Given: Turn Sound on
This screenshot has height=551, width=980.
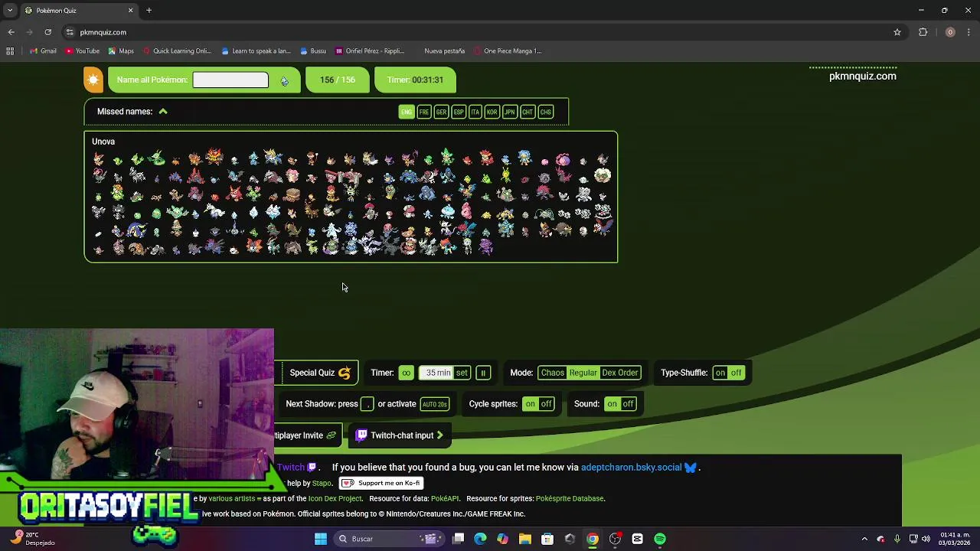Looking at the screenshot, I should [x=612, y=404].
